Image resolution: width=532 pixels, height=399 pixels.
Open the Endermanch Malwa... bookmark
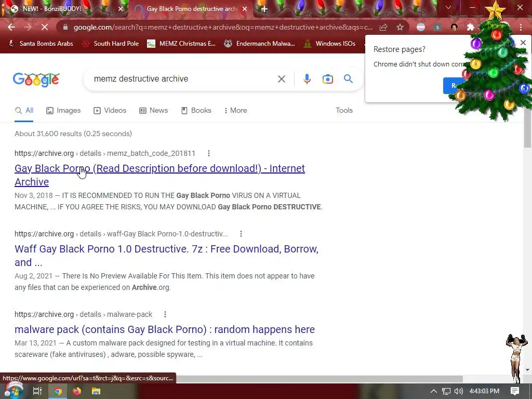click(260, 44)
